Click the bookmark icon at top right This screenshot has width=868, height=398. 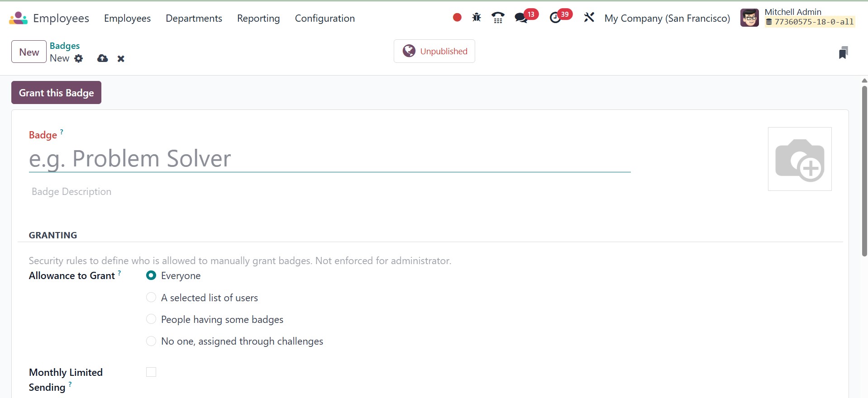pos(843,52)
